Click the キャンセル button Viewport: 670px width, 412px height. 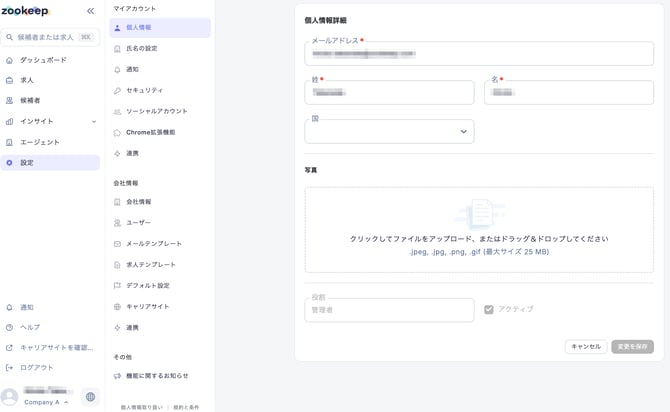click(586, 347)
